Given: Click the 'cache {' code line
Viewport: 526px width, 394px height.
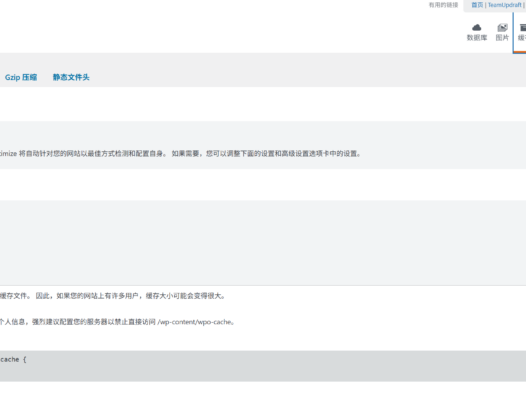Looking at the screenshot, I should 13,359.
